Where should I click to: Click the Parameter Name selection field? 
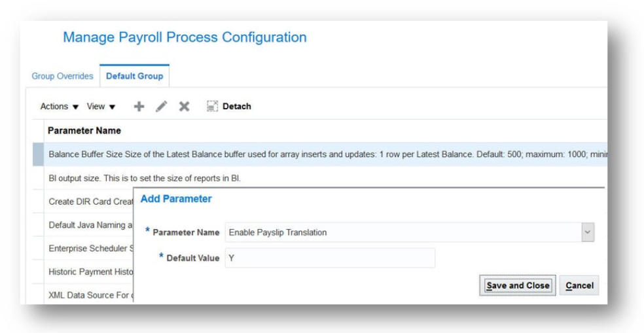coord(402,232)
